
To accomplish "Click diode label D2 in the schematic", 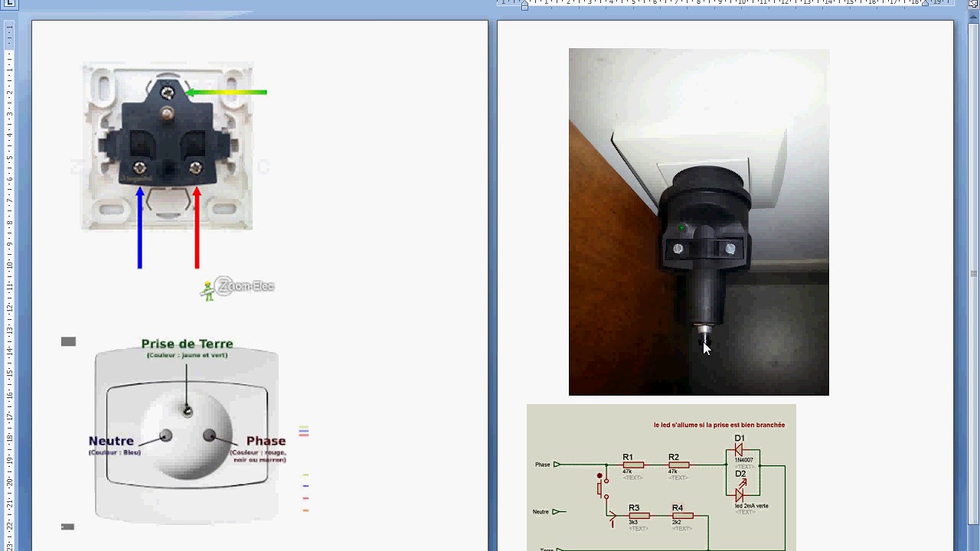I will [740, 474].
